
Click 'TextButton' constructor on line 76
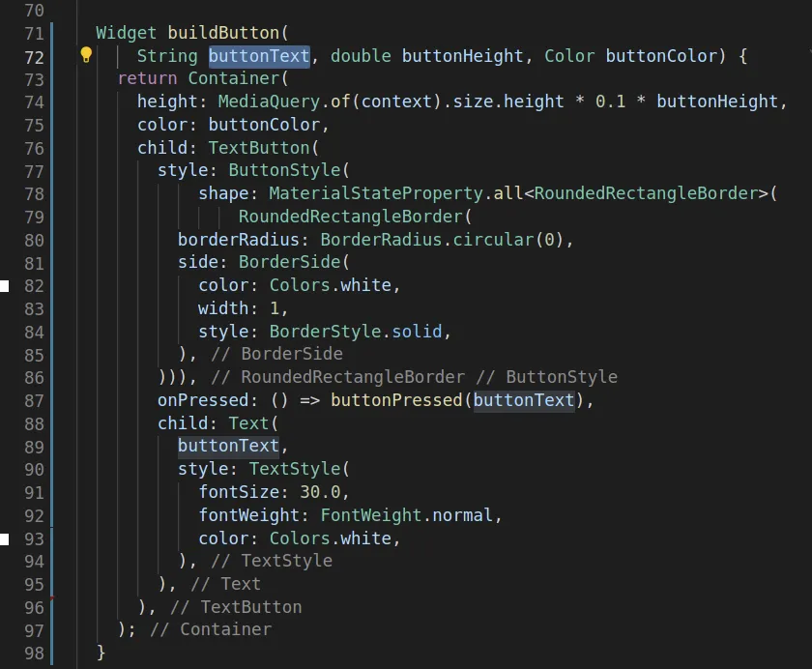pos(259,148)
